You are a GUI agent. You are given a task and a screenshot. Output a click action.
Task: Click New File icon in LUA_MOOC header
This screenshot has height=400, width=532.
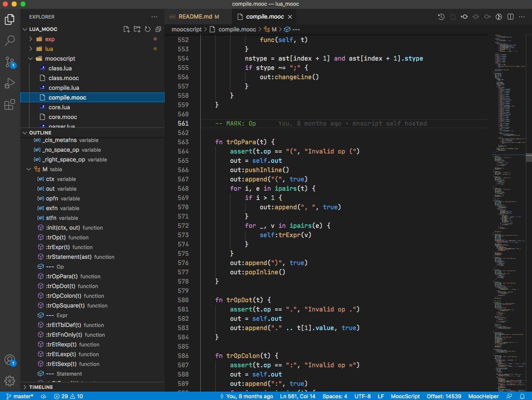126,29
